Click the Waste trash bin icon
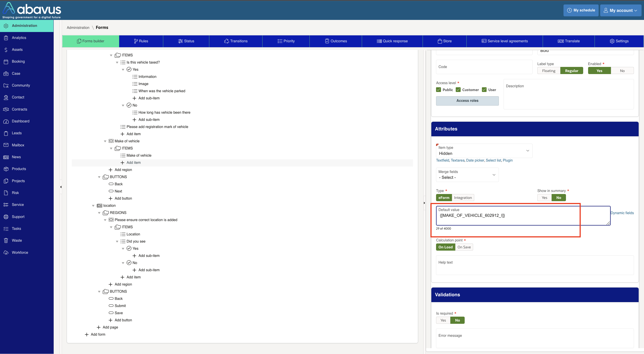Image resolution: width=644 pixels, height=354 pixels. coord(6,240)
